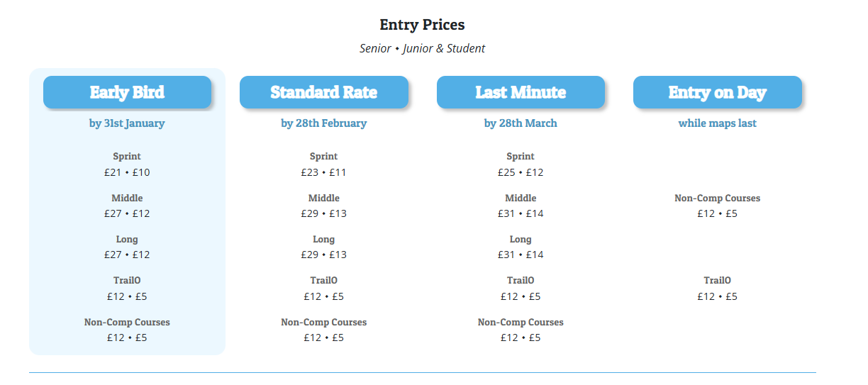Click the 'Senior • Junior & Student' subtitle
The height and width of the screenshot is (385, 868).
pos(422,48)
